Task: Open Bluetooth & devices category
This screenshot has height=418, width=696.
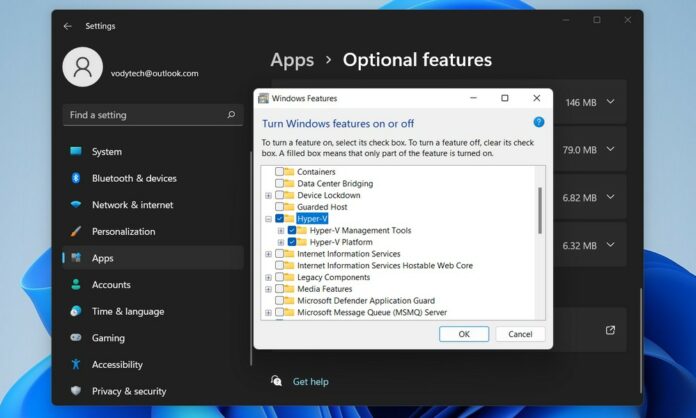Action: click(153, 178)
